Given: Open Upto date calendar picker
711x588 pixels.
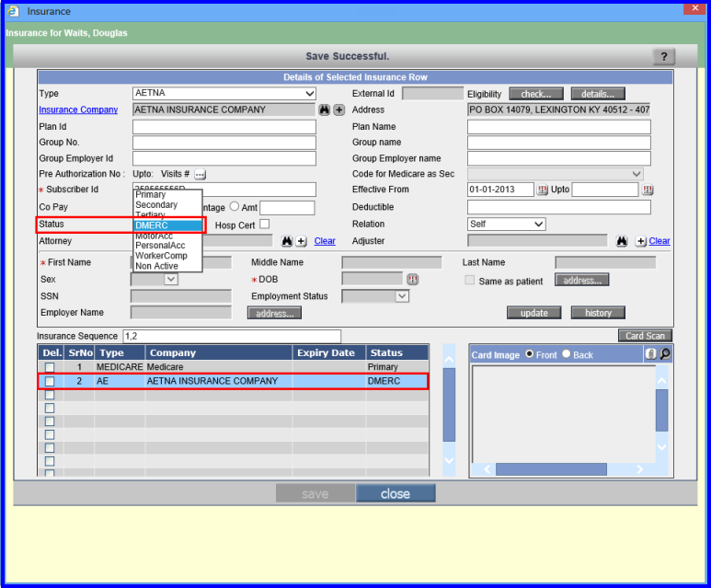Looking at the screenshot, I should coord(648,190).
